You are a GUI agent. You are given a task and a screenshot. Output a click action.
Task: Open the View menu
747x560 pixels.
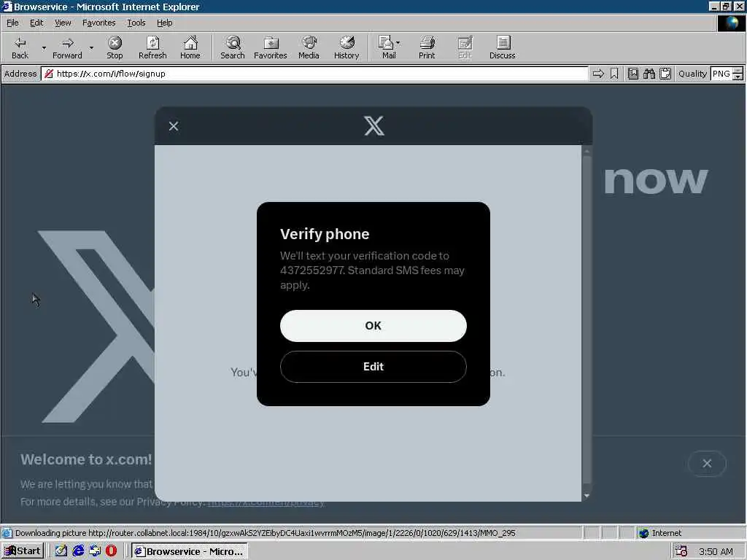(63, 23)
